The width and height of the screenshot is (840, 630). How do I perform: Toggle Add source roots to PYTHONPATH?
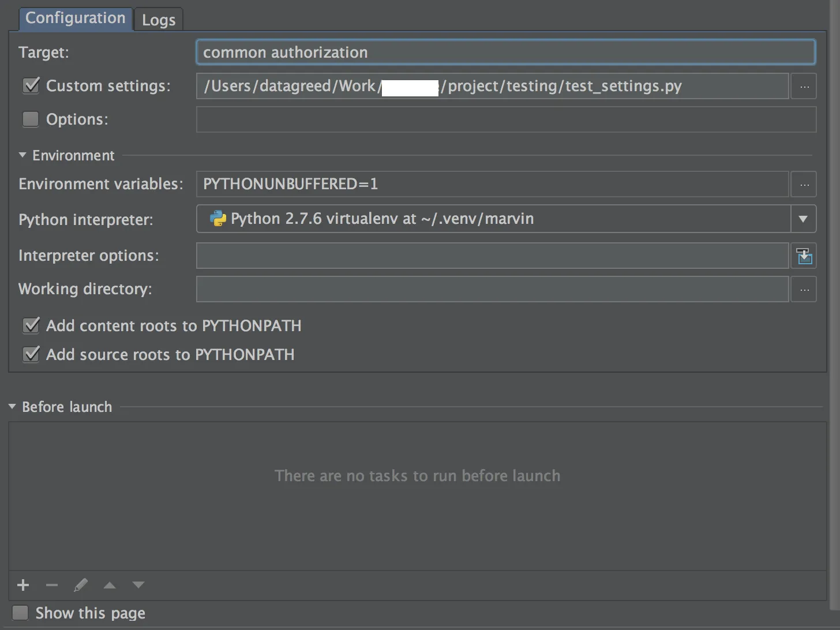click(x=31, y=354)
